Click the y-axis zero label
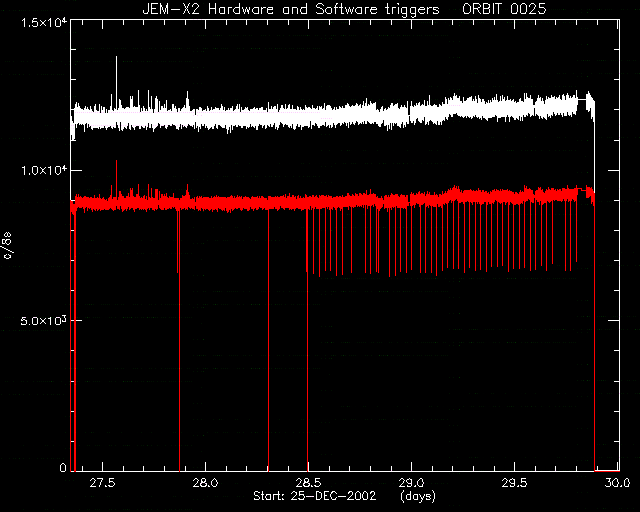The image size is (640, 512). tap(63, 467)
